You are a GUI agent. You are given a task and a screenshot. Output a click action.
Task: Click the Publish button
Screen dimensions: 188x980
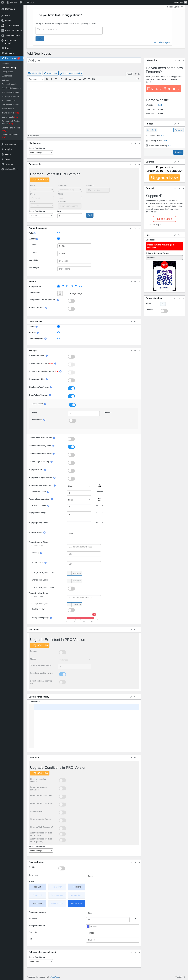(178, 152)
